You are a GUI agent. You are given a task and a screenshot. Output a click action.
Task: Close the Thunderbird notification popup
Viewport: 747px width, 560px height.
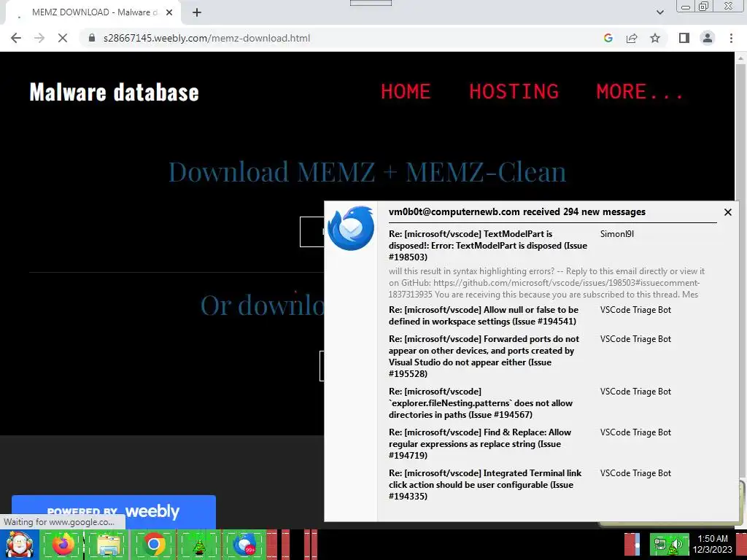(x=727, y=212)
